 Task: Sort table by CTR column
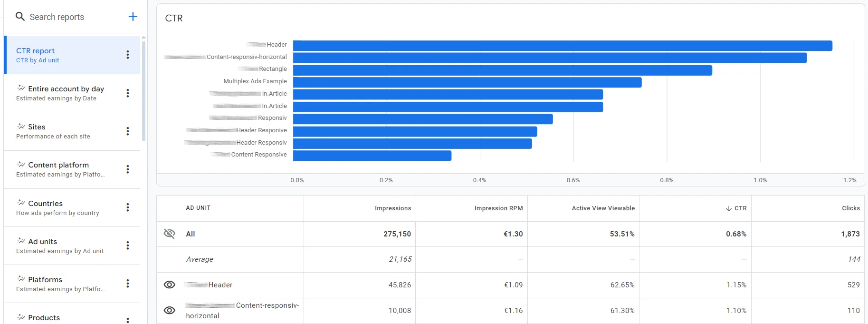740,208
